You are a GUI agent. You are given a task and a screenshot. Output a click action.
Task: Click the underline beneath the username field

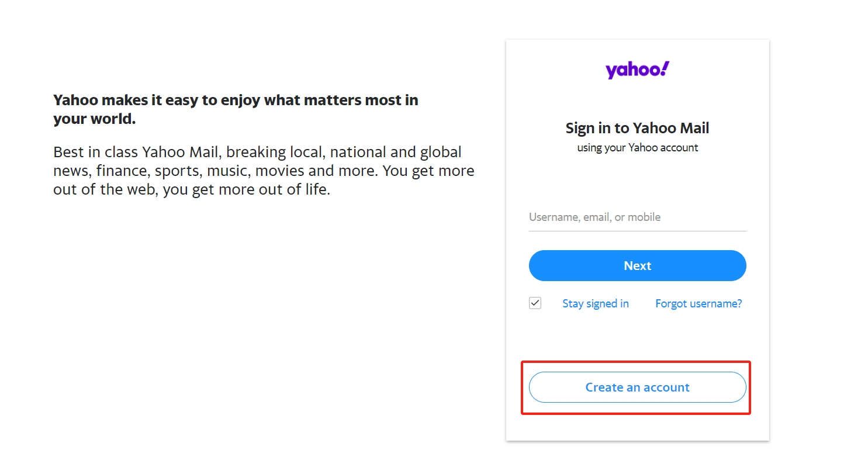point(637,231)
